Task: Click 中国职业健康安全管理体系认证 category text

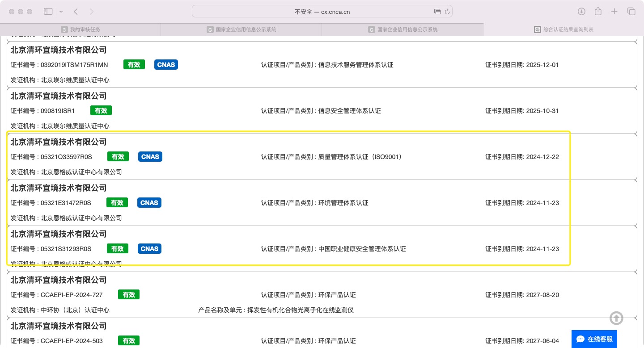Action: click(362, 249)
